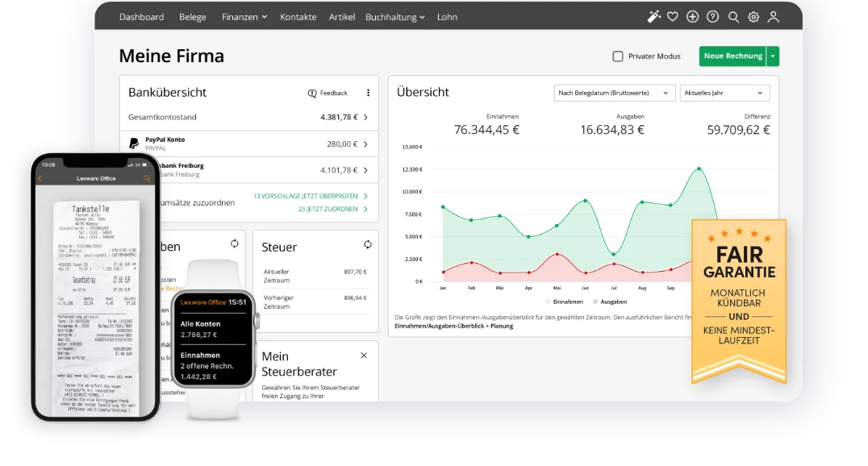Enable the Privater Modus checkbox
This screenshot has width=868, height=466.
pyautogui.click(x=618, y=56)
